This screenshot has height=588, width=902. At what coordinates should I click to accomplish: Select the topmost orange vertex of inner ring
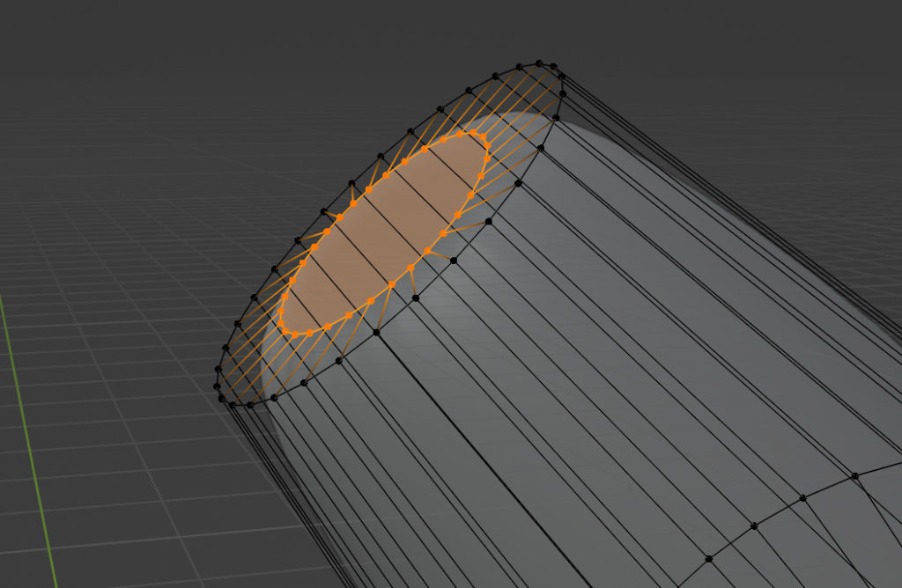pos(473,132)
